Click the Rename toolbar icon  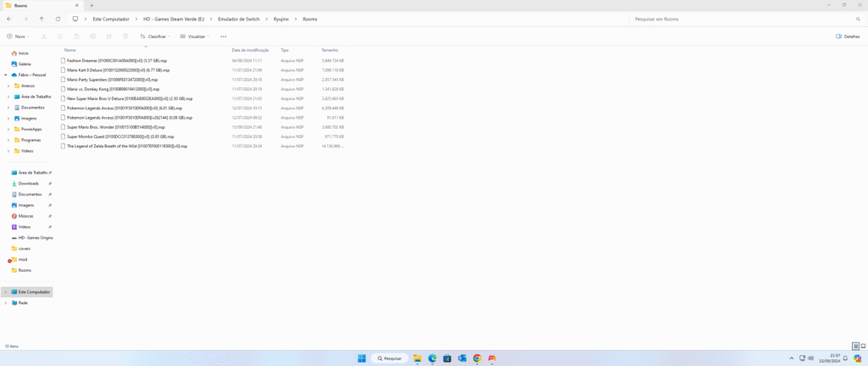pyautogui.click(x=93, y=36)
